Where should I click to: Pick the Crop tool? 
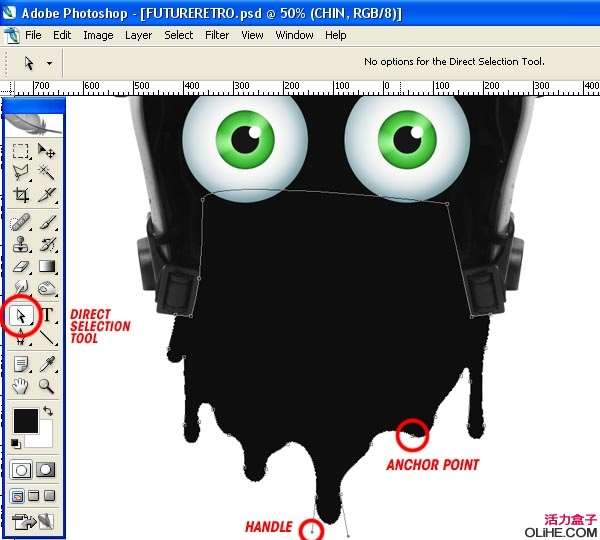point(21,195)
